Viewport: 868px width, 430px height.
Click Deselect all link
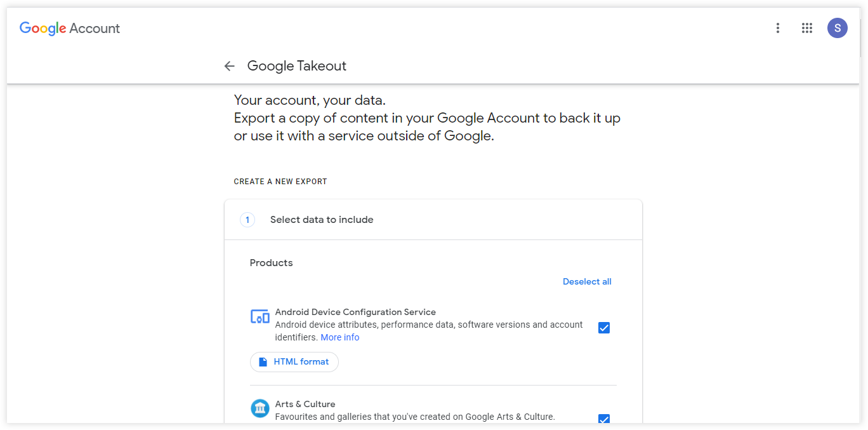click(x=587, y=281)
